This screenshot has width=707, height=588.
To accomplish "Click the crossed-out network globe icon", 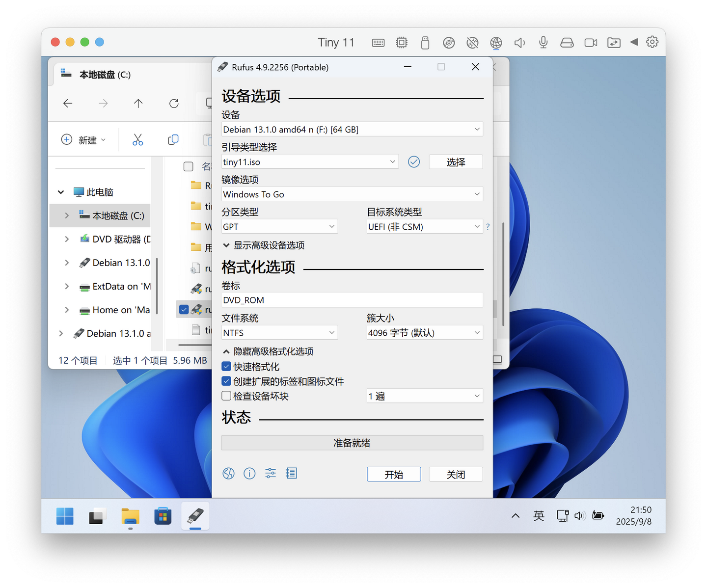I will click(x=472, y=43).
